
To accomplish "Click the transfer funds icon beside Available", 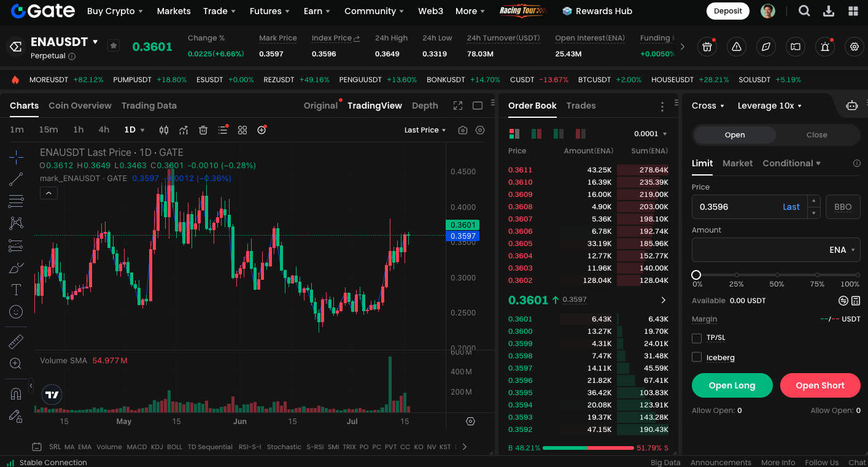I will click(843, 301).
